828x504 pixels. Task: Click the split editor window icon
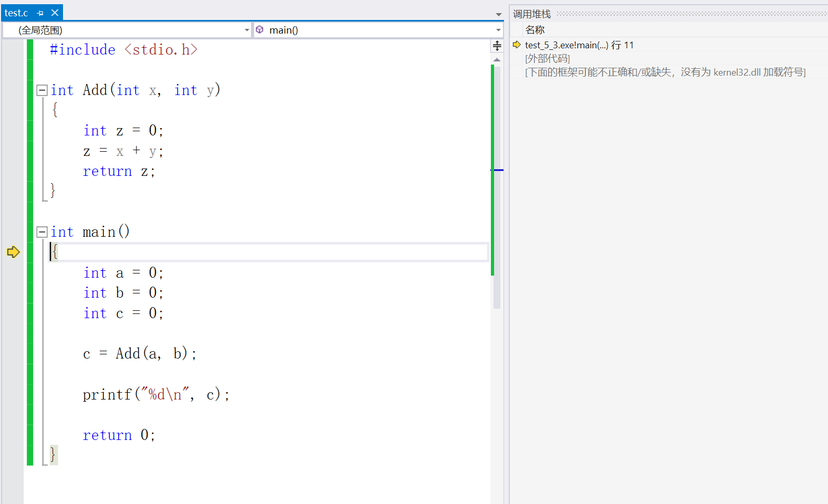(x=497, y=46)
